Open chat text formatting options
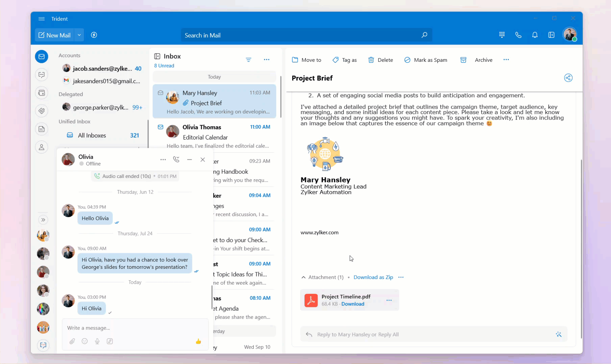 [x=110, y=341]
